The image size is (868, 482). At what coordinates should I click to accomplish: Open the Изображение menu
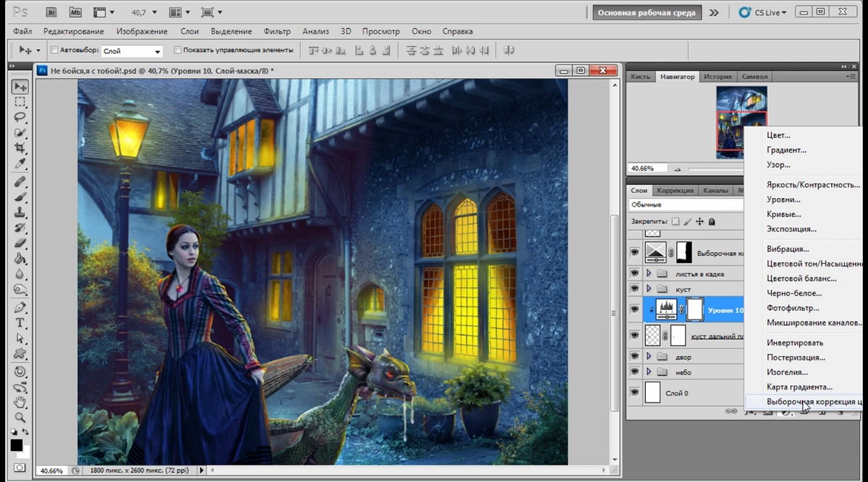[141, 31]
